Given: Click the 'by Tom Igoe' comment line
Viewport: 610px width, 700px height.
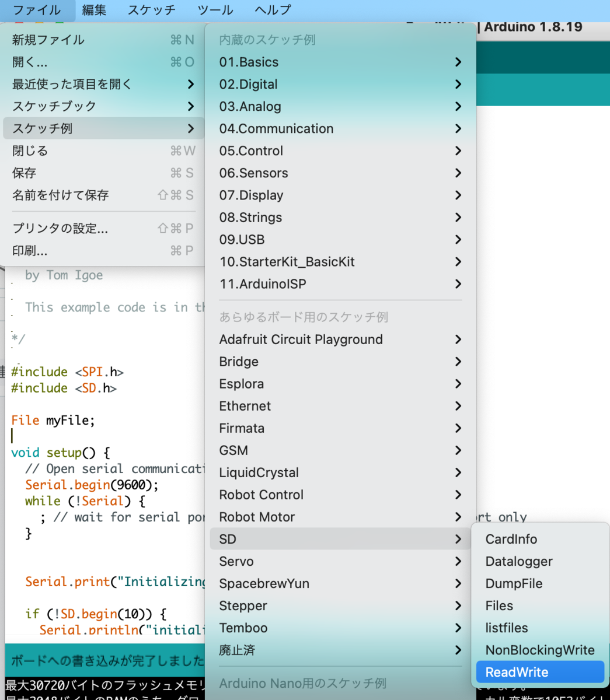Looking at the screenshot, I should [64, 275].
